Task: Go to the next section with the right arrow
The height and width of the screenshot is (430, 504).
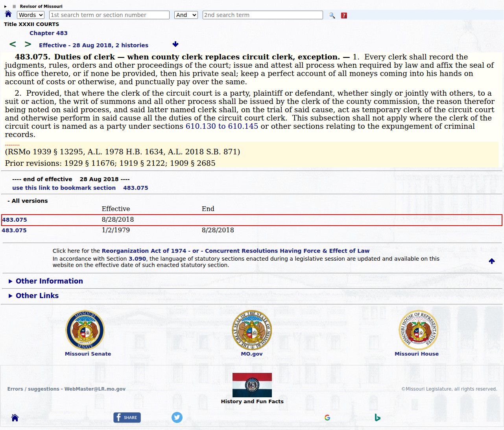Action: point(28,44)
